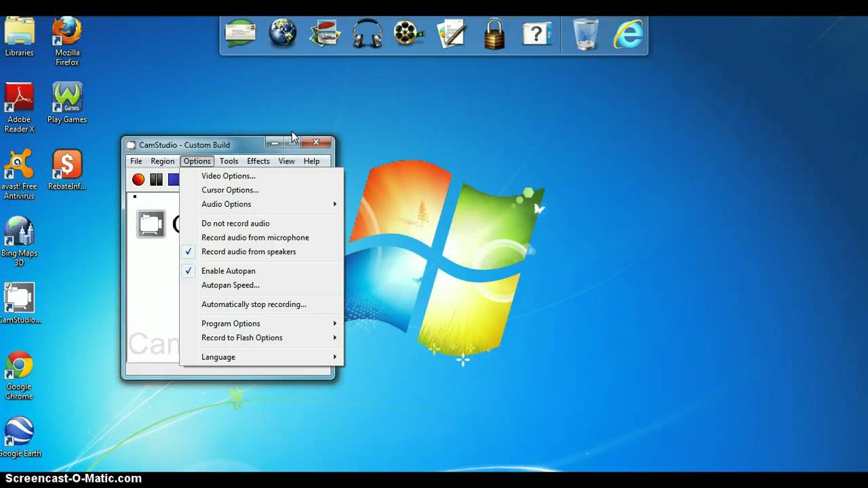Open the film reel video icon in the dock

click(409, 34)
